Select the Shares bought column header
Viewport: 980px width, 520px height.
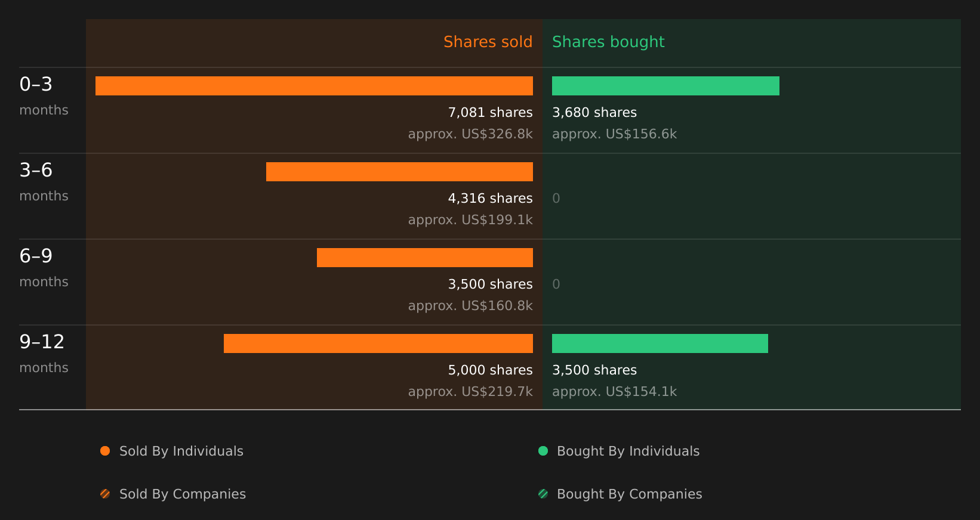pos(608,42)
